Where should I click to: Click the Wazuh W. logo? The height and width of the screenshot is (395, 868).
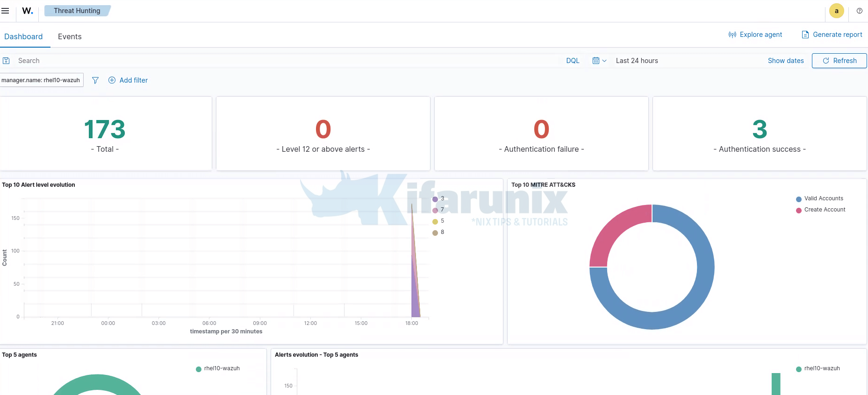coord(28,11)
